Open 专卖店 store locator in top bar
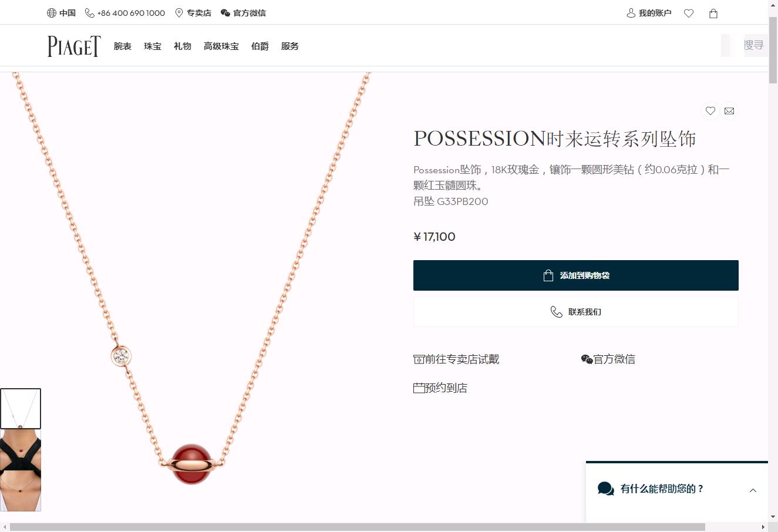778x532 pixels. pos(193,13)
